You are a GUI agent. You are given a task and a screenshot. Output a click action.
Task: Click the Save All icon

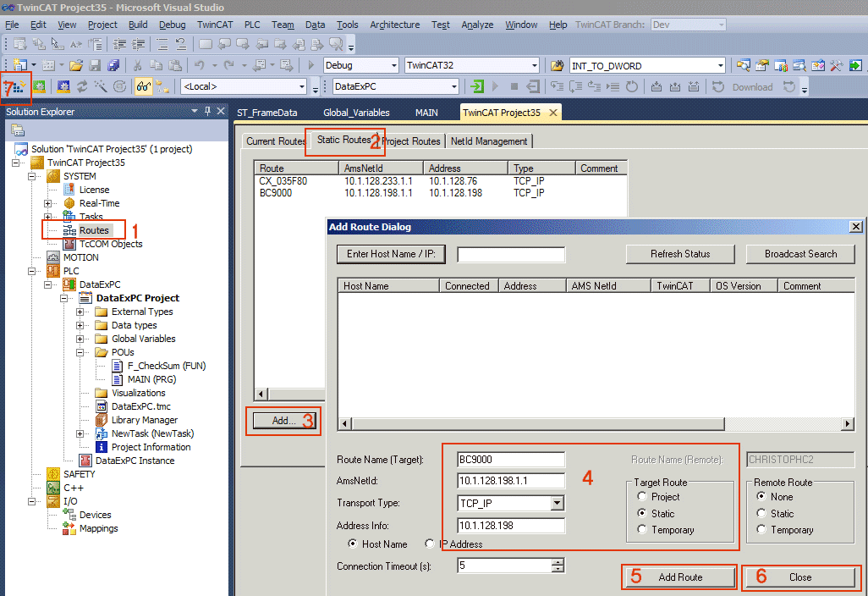click(x=113, y=65)
